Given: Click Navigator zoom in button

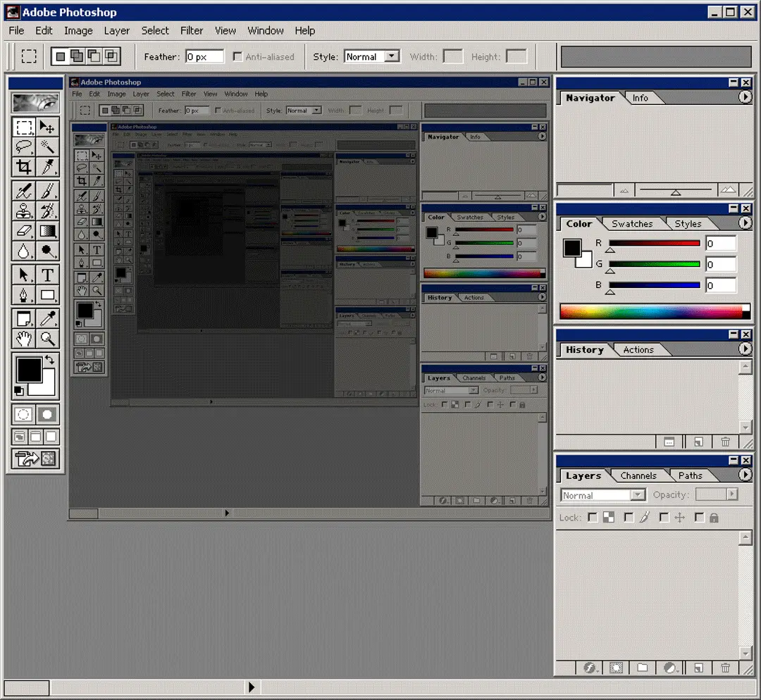Looking at the screenshot, I should [727, 190].
